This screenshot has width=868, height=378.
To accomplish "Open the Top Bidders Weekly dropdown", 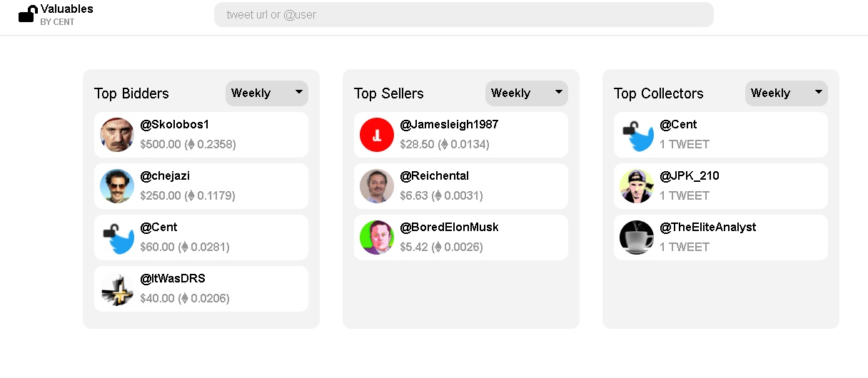I will 267,93.
